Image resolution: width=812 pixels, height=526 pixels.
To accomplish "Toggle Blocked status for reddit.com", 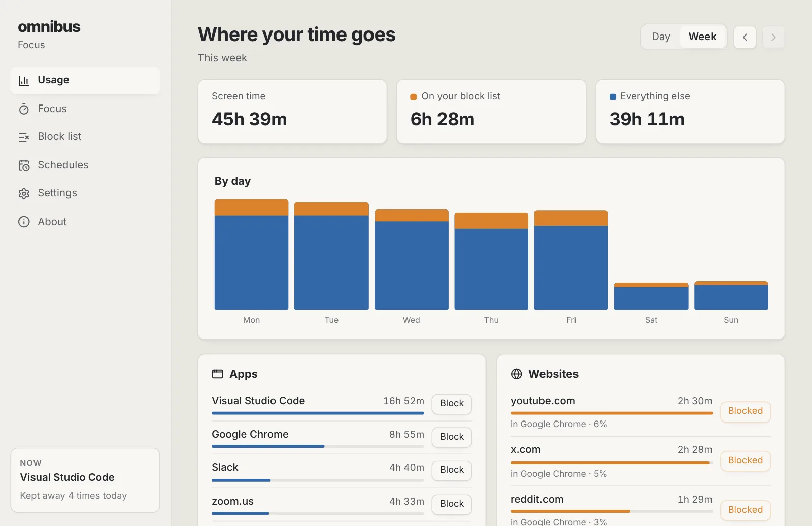I will pyautogui.click(x=746, y=510).
